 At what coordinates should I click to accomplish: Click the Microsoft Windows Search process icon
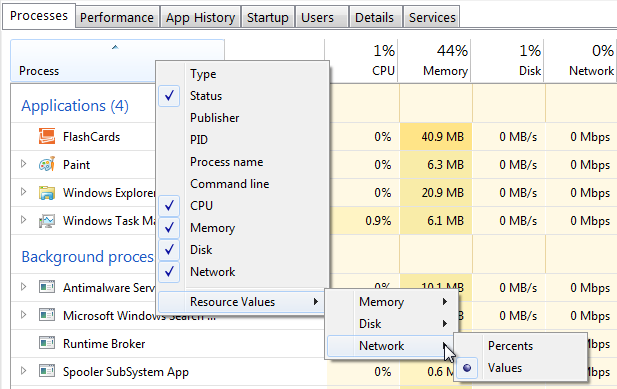pyautogui.click(x=47, y=315)
